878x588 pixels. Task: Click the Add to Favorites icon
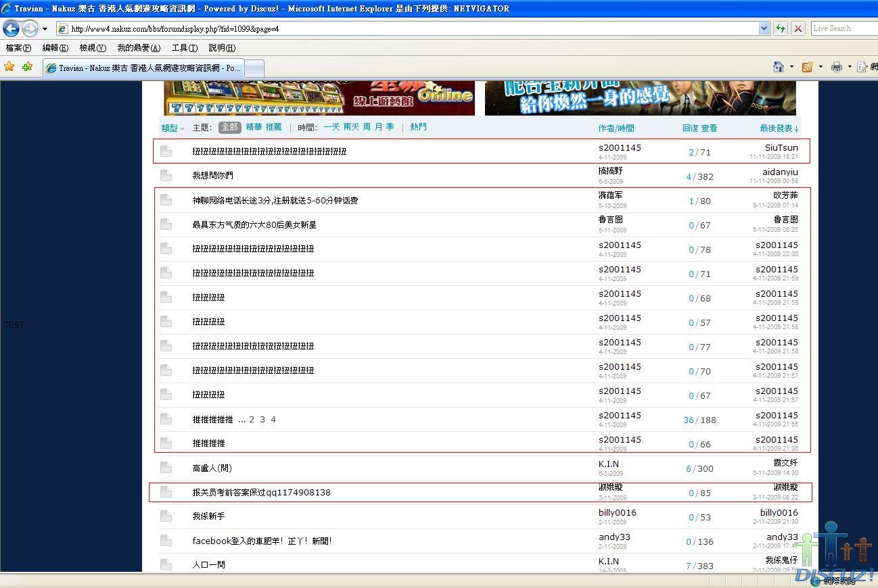(x=27, y=67)
